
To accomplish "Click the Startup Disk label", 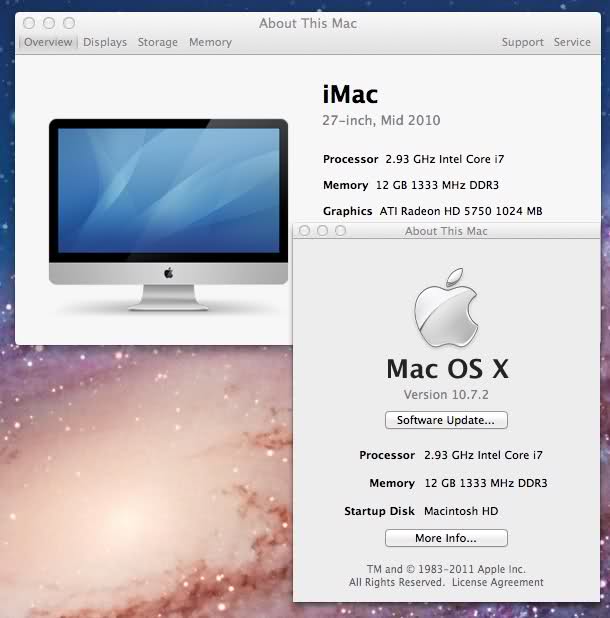I will pos(379,511).
